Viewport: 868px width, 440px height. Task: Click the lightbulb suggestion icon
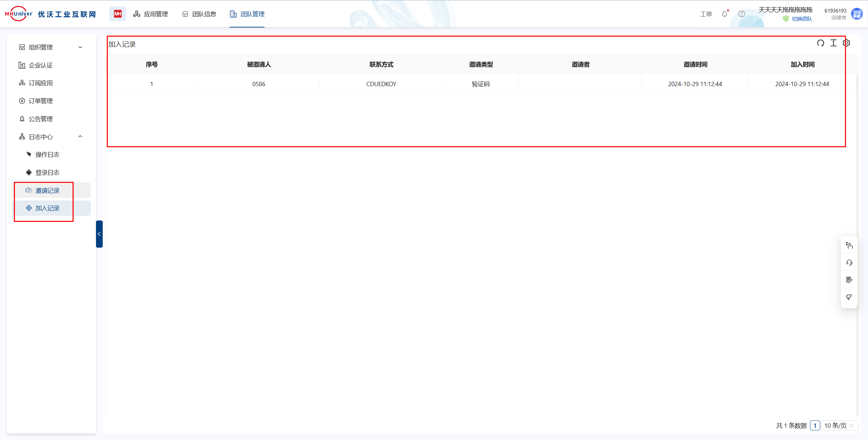[x=849, y=297]
